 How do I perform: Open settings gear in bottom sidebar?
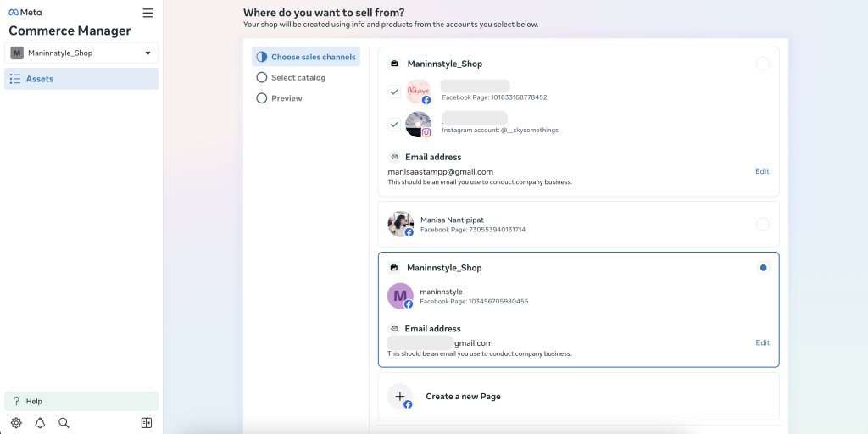point(16,423)
